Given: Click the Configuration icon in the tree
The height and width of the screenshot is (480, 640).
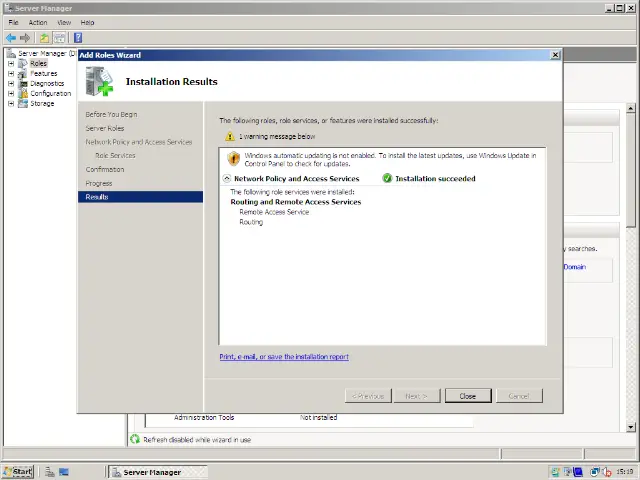Looking at the screenshot, I should pos(23,93).
